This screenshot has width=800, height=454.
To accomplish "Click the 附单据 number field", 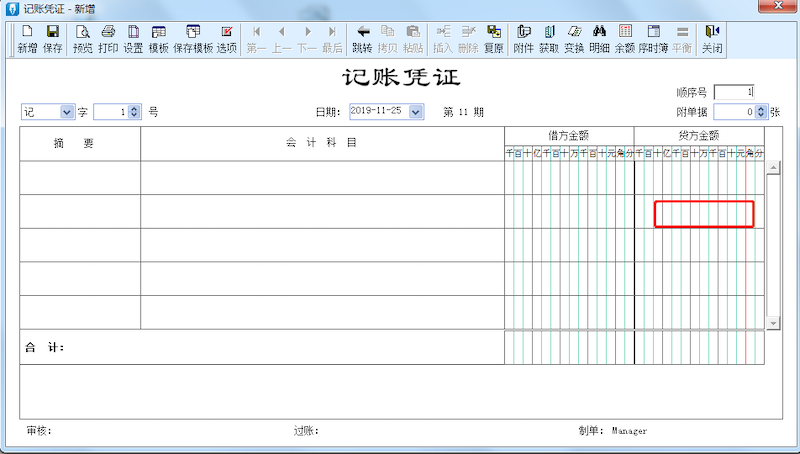I will [734, 112].
